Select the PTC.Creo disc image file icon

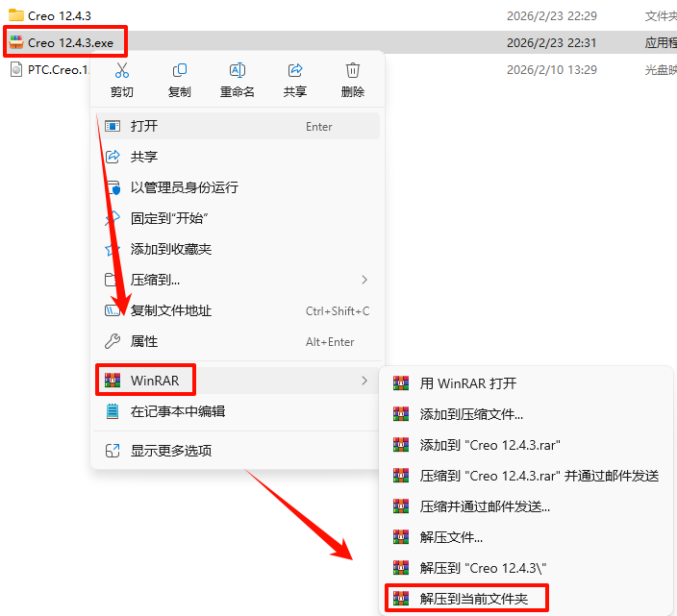(x=16, y=69)
